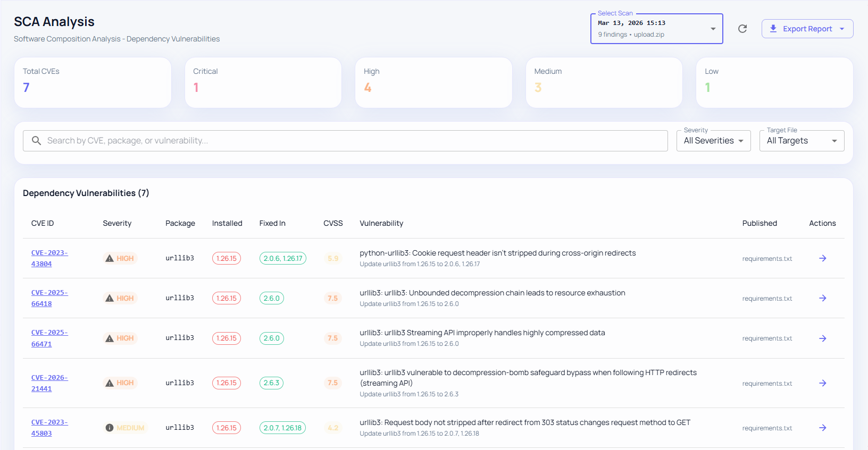Expand the Severity filter dropdown
Image resolution: width=868 pixels, height=450 pixels.
pyautogui.click(x=713, y=141)
